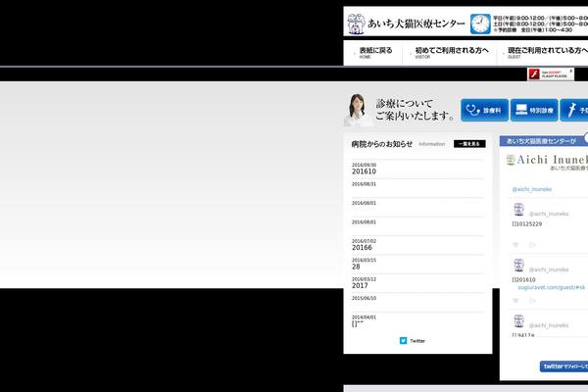Click the Twitter bird icon below news

[403, 341]
